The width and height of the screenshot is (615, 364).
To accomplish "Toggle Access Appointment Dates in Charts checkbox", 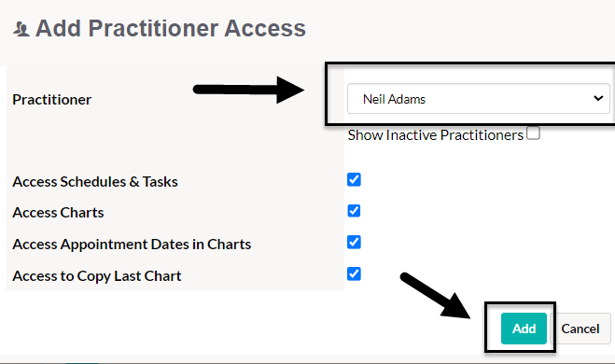I will (354, 242).
